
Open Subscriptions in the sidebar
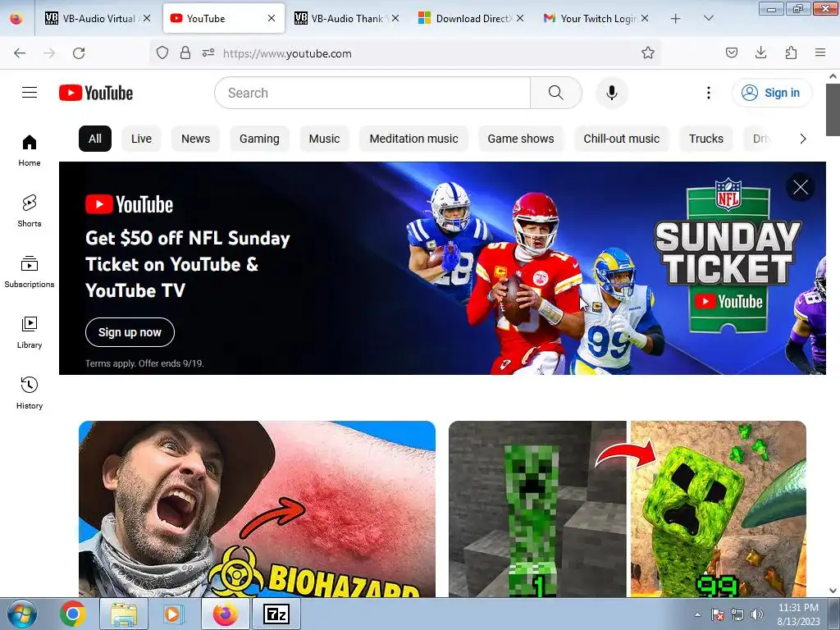(30, 272)
